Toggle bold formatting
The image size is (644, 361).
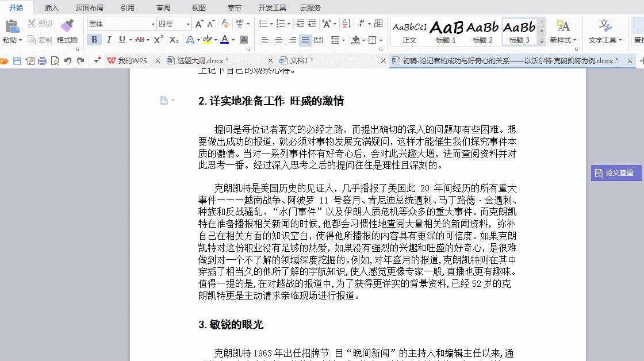tap(94, 40)
